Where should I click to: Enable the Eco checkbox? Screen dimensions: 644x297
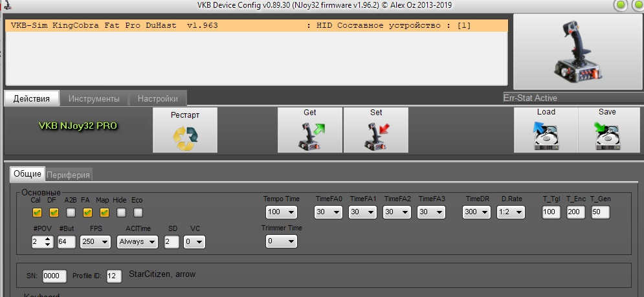coord(138,212)
